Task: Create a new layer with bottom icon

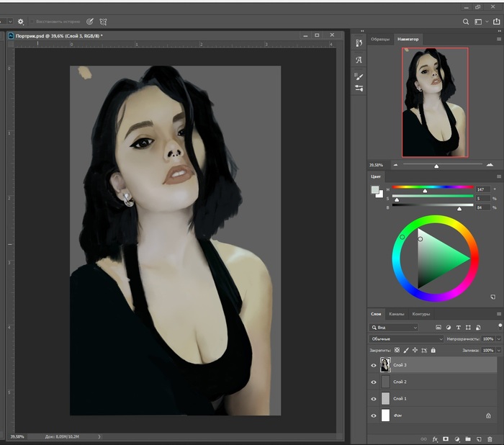Action: coord(478,439)
